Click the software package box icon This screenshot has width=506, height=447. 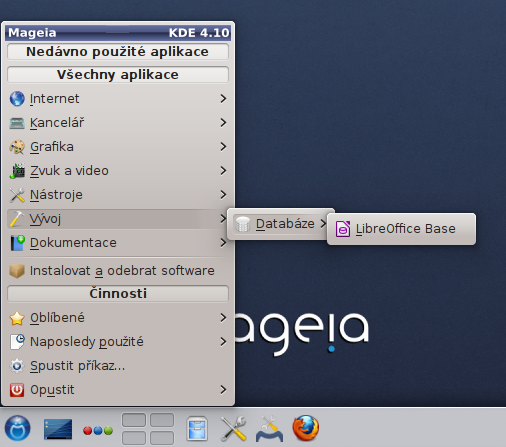(x=17, y=271)
